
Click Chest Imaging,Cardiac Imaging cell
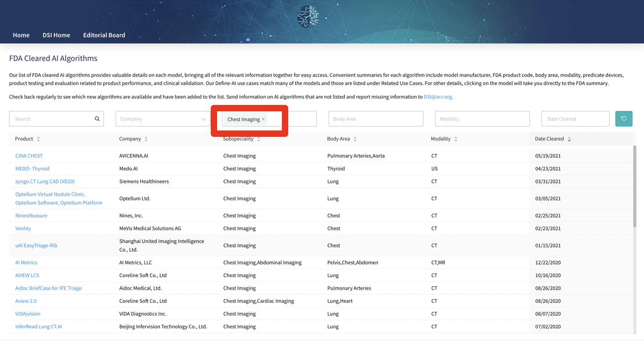(259, 301)
